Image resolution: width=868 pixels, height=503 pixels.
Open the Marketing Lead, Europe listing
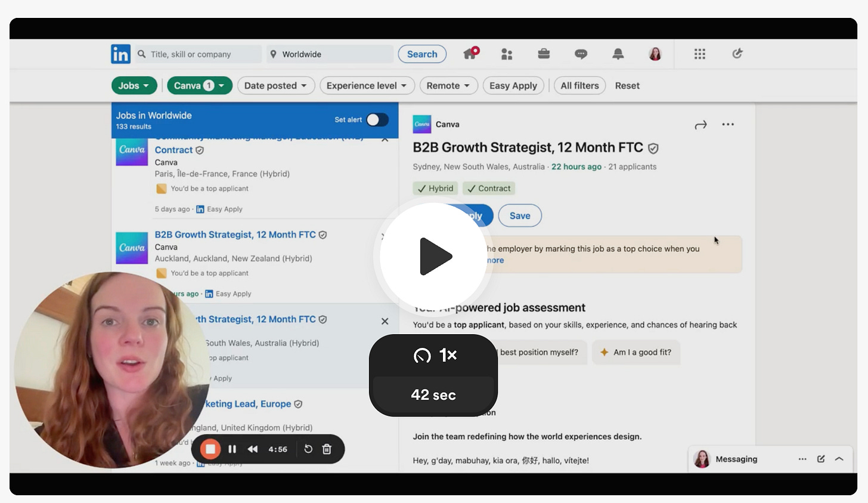click(247, 403)
